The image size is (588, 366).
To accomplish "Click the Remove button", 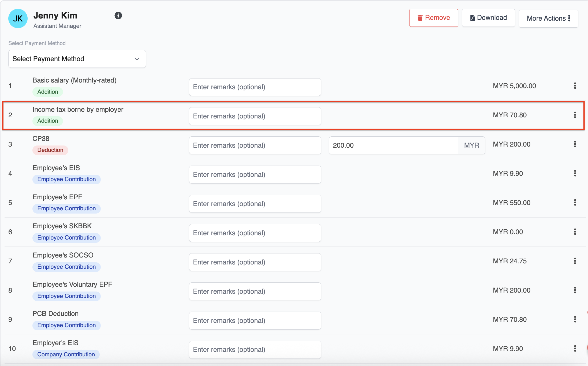I will pos(434,18).
